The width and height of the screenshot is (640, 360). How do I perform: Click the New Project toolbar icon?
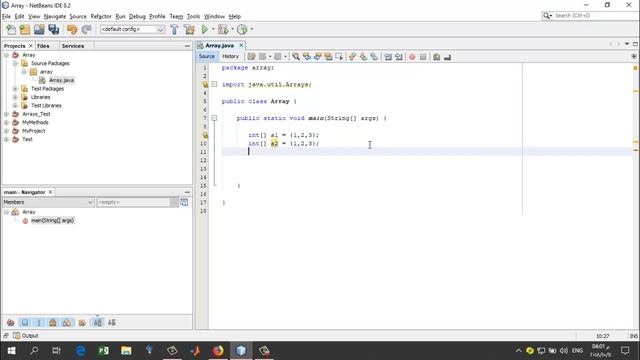point(25,29)
